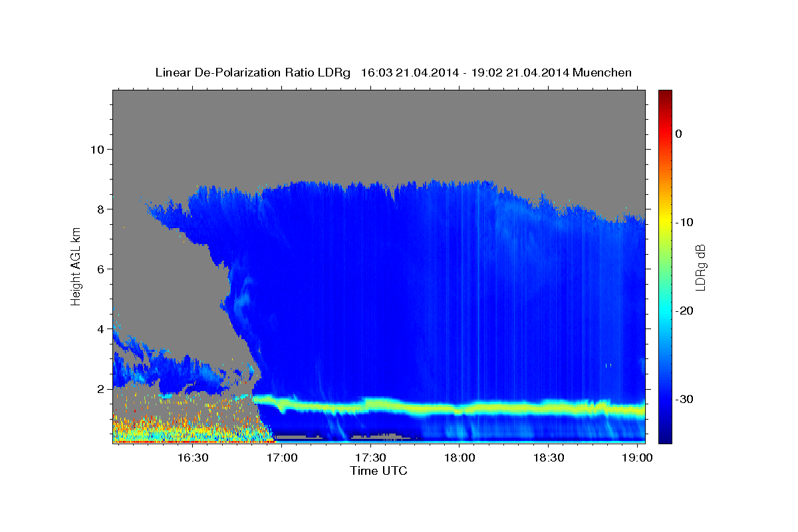The image size is (798, 532).
Task: Click the dark blue bottom of the colorbar
Action: 665,436
